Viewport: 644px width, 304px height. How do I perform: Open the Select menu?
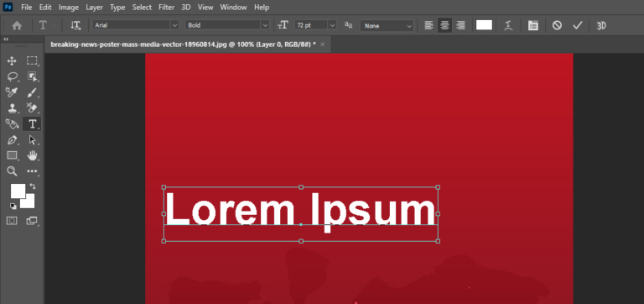[142, 8]
